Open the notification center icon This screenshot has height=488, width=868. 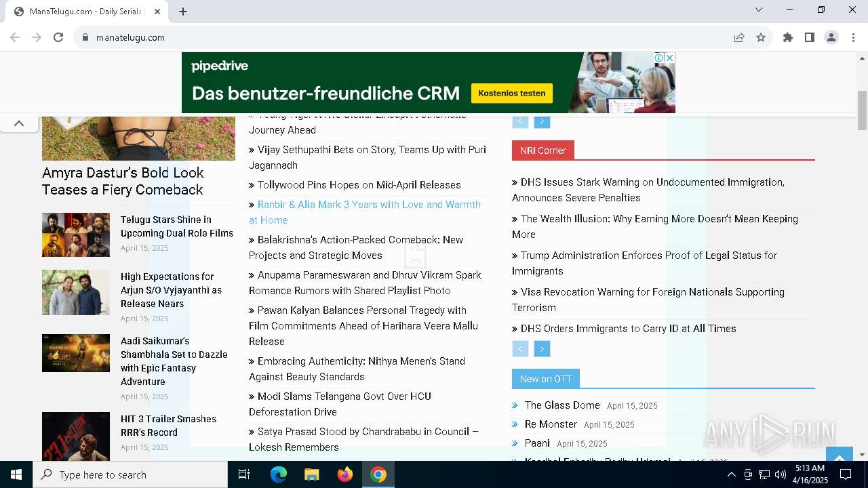[x=846, y=474]
